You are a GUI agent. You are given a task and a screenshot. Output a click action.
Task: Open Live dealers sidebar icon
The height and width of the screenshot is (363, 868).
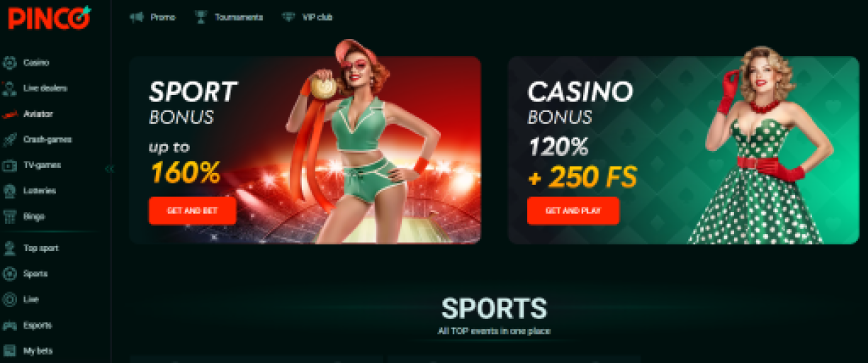coord(9,89)
